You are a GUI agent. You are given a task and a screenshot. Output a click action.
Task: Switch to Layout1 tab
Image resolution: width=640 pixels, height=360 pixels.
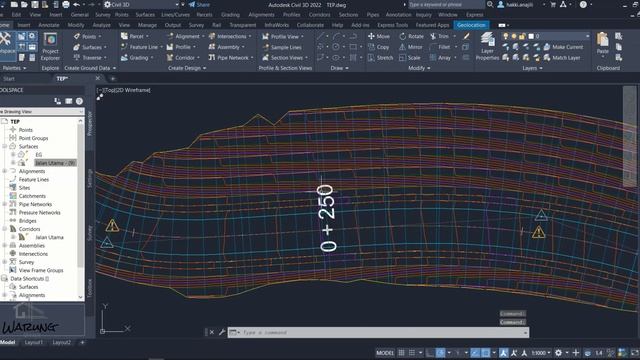click(33, 342)
